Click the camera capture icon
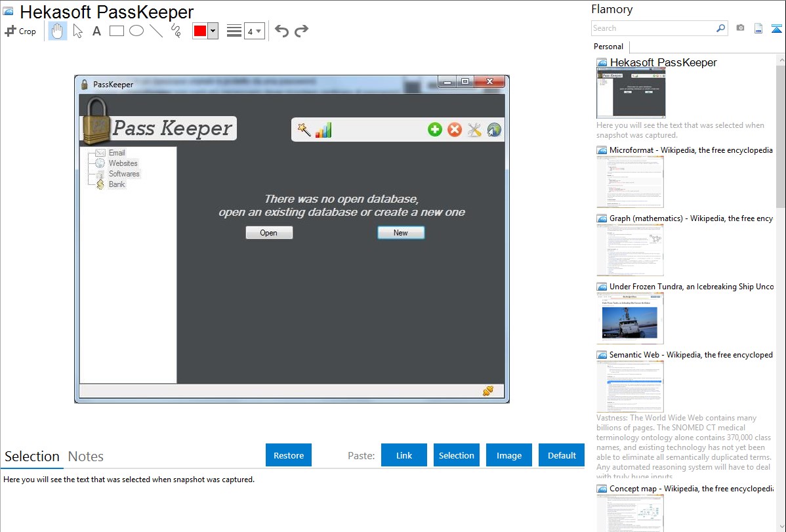786x532 pixels. coord(740,28)
